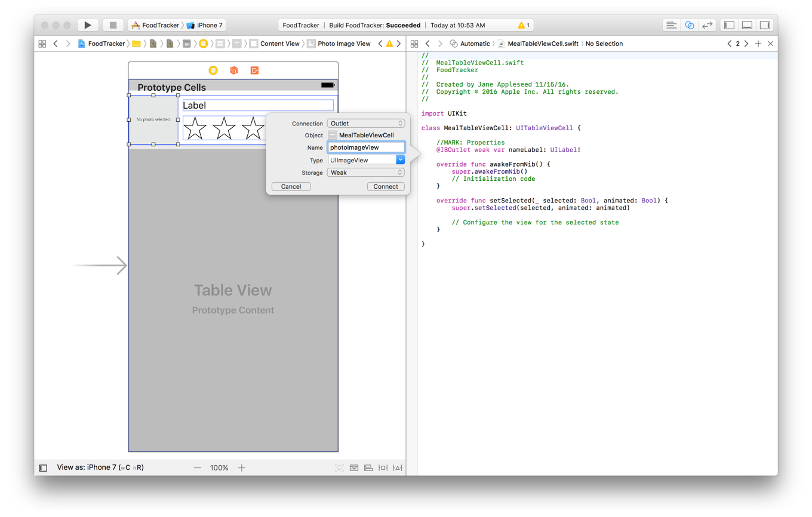Toggle the document outline button
The height and width of the screenshot is (517, 812).
[x=43, y=468]
